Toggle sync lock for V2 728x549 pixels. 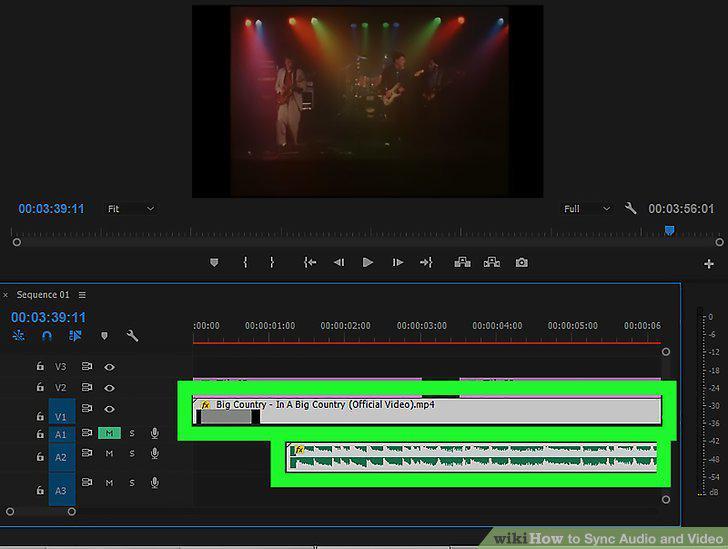point(87,387)
